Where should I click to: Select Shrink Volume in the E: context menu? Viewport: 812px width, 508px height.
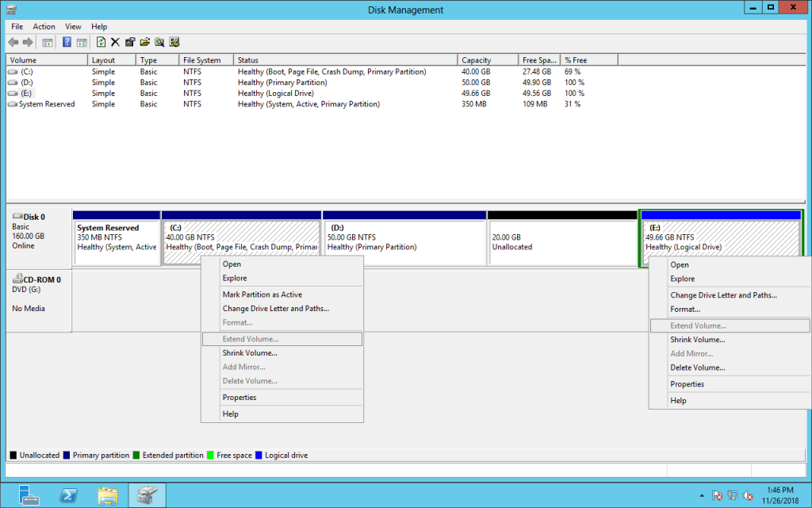click(697, 339)
